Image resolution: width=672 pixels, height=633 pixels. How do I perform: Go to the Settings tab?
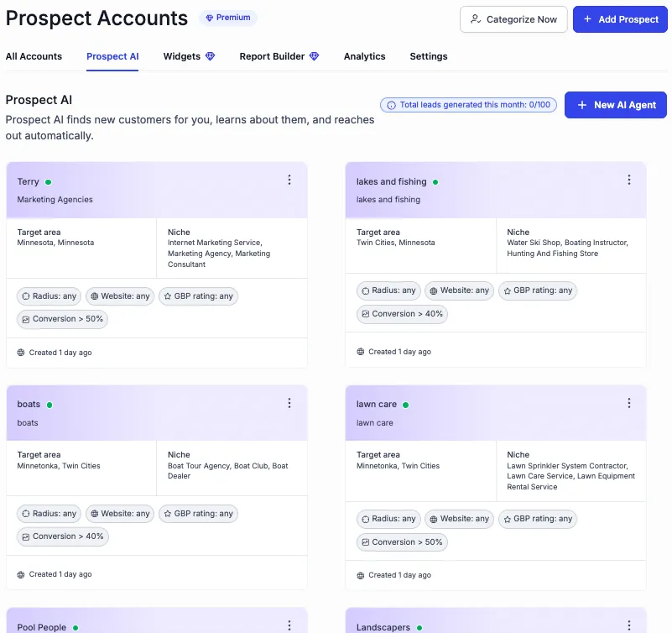click(428, 56)
